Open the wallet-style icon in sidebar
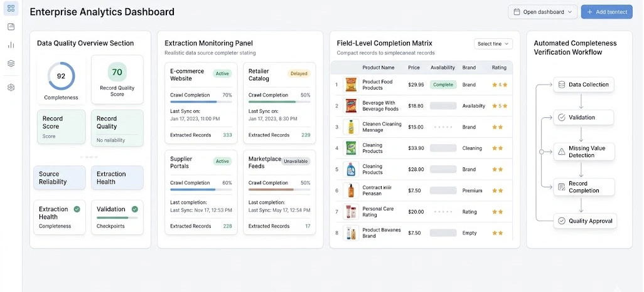The width and height of the screenshot is (644, 292). pos(11,27)
